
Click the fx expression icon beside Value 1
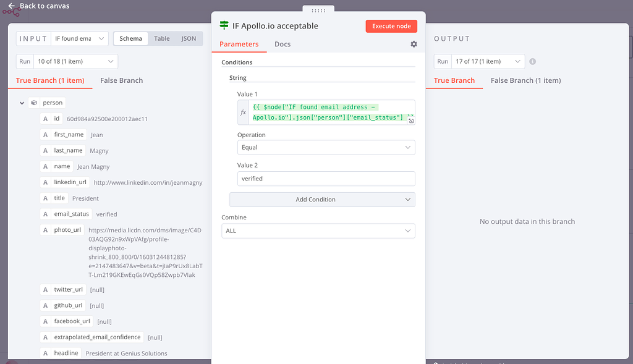(243, 112)
